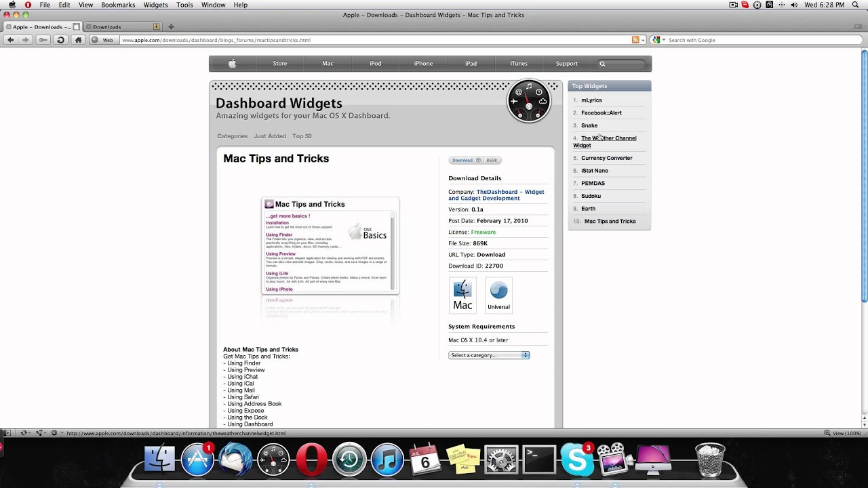868x488 pixels.
Task: Open the iStat Nano widget link
Action: coord(595,171)
